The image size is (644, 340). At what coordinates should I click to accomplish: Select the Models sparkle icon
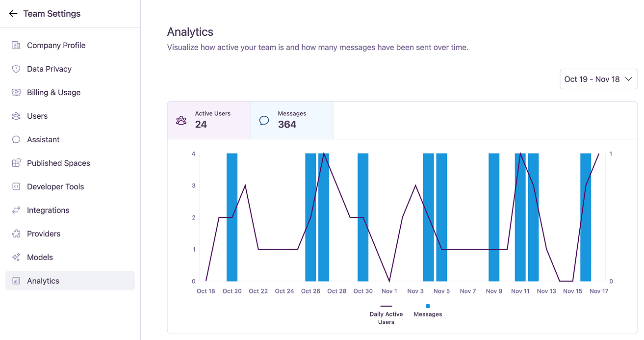16,257
